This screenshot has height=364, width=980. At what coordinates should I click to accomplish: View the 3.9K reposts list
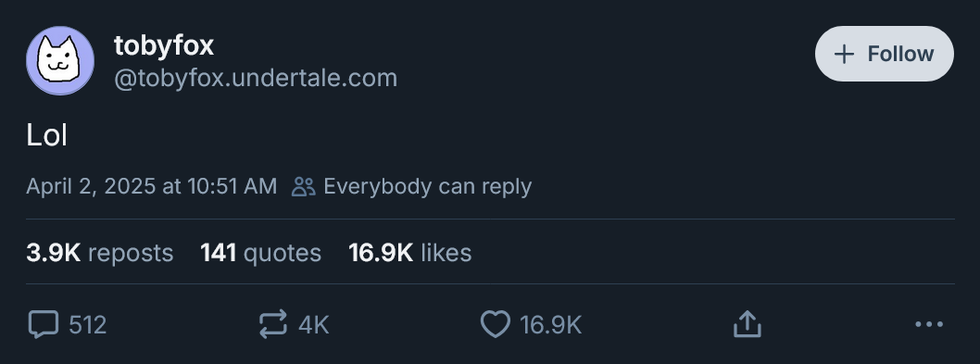pos(100,253)
